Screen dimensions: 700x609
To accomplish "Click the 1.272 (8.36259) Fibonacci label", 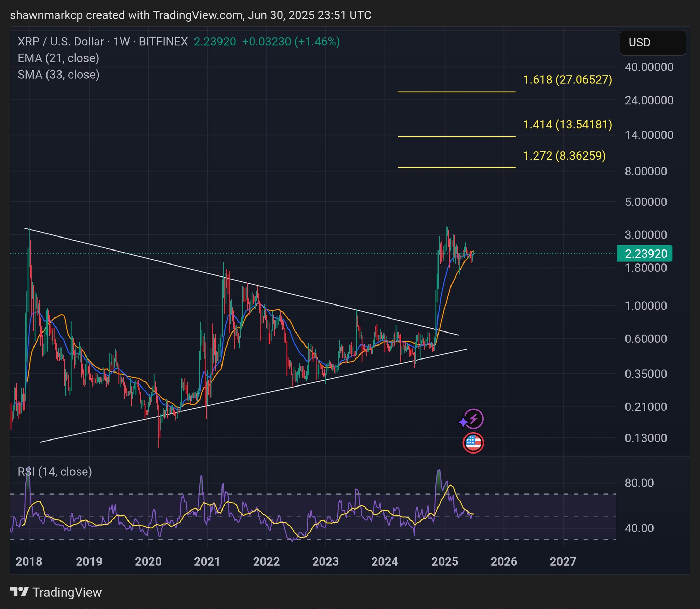I will point(564,156).
